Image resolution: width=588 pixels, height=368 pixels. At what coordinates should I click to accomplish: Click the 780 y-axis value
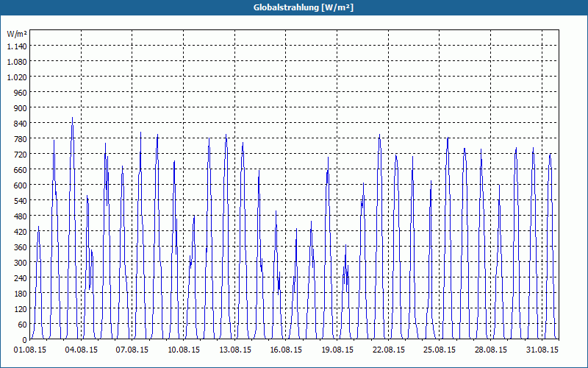click(21, 139)
